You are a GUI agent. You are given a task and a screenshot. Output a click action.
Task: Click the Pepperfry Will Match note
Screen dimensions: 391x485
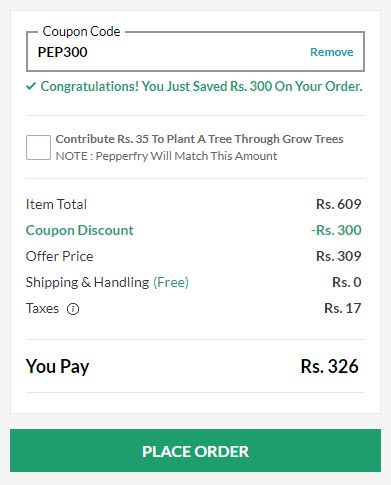click(x=166, y=156)
